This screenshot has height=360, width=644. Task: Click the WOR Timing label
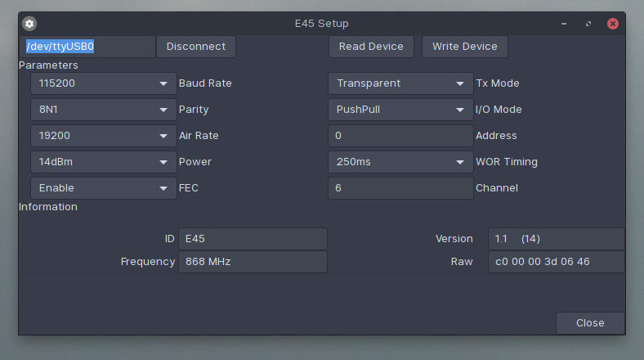(x=507, y=162)
